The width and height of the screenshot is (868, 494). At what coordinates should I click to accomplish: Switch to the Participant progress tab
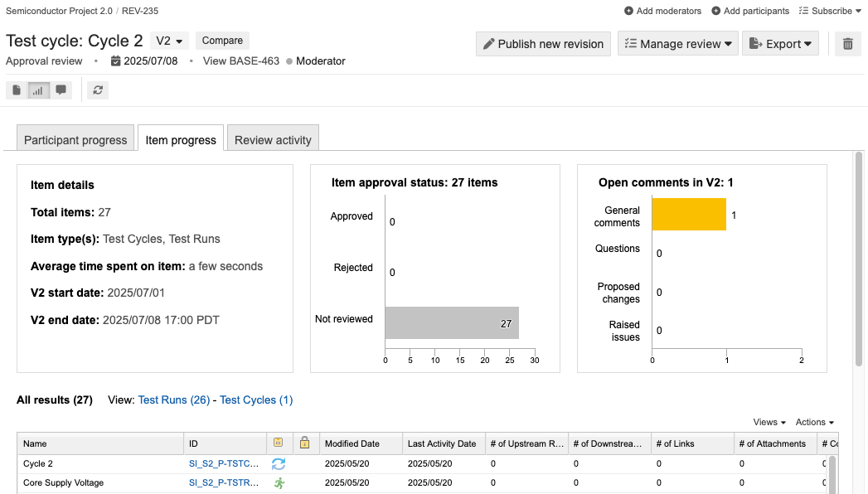75,140
